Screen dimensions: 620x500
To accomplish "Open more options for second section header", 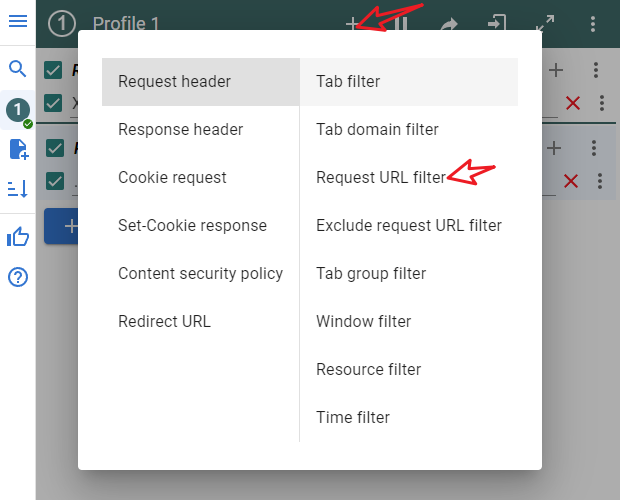I will click(594, 148).
